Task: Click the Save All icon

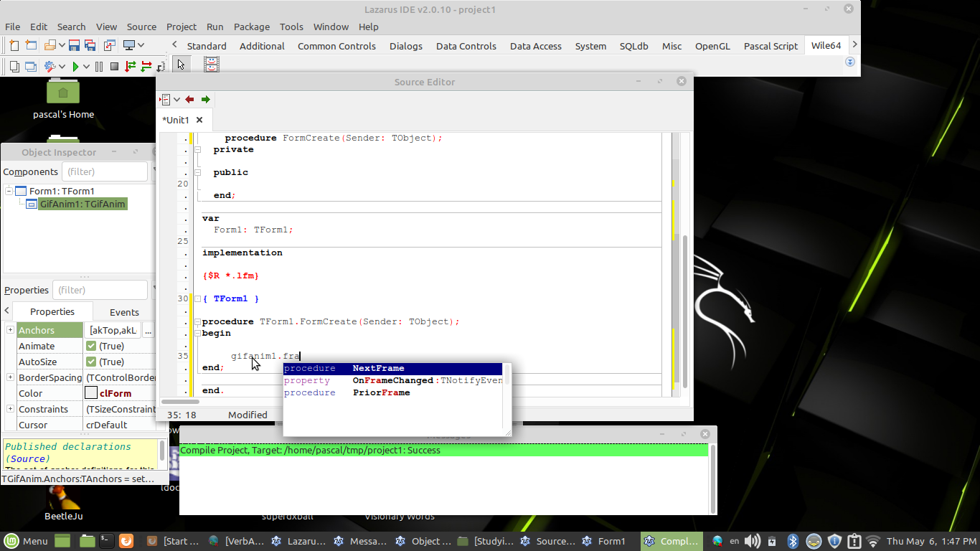Action: [90, 45]
